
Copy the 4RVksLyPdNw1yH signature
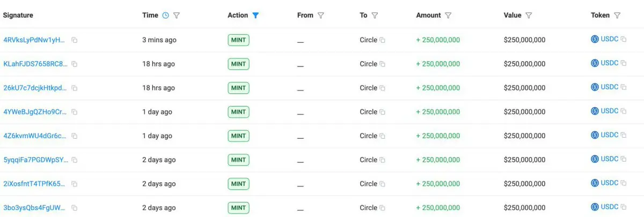(x=75, y=40)
